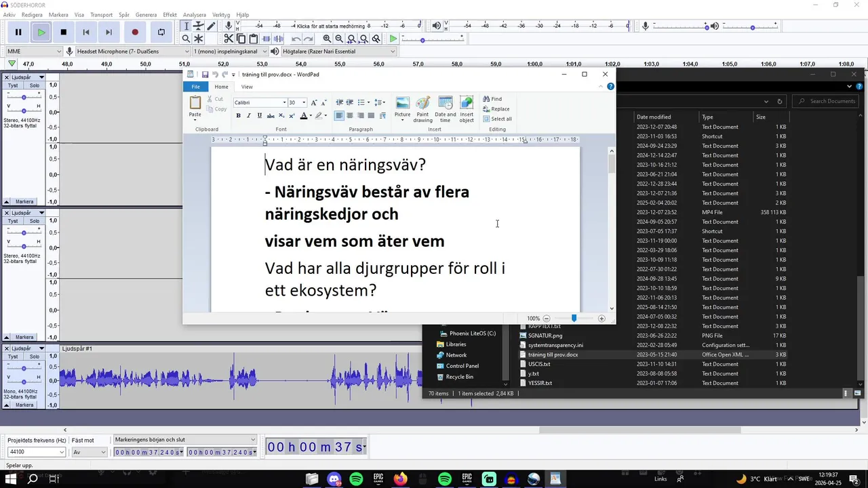This screenshot has width=868, height=488.
Task: Click the Paste button in WordPad ribbon
Action: (195, 107)
